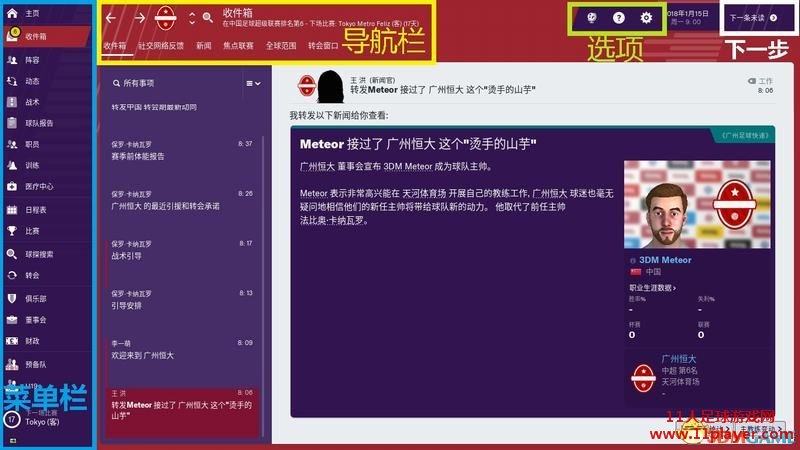Click the 《广州足球快递》 source label
Screen dimensions: 800x450
click(745, 136)
